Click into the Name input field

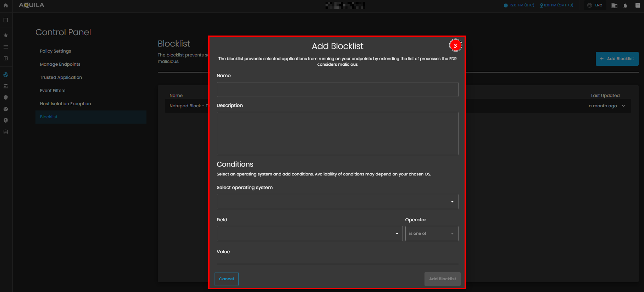tap(337, 90)
